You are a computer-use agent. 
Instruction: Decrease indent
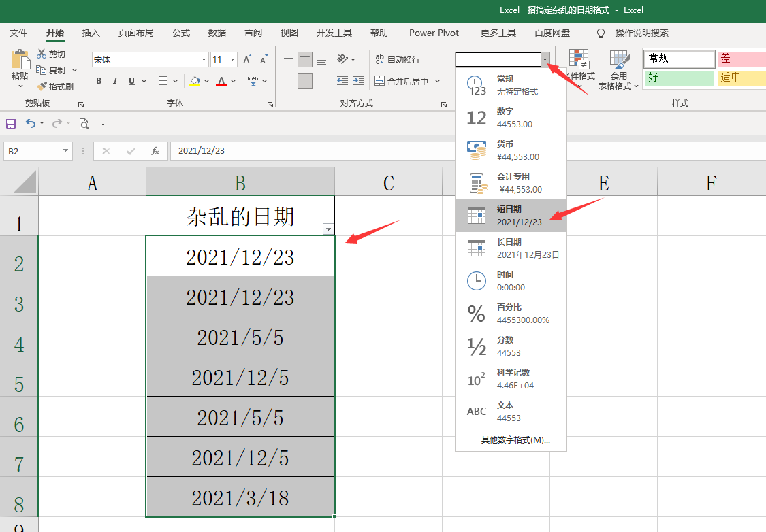pos(342,81)
